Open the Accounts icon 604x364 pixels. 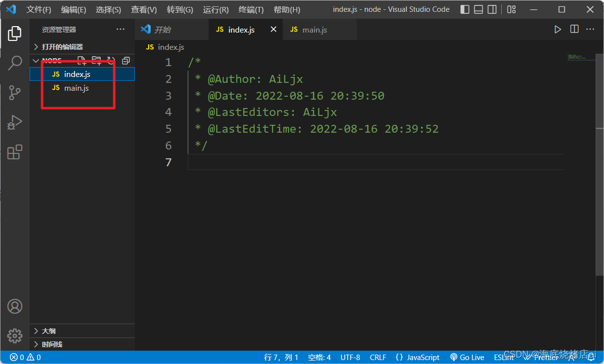pos(15,306)
